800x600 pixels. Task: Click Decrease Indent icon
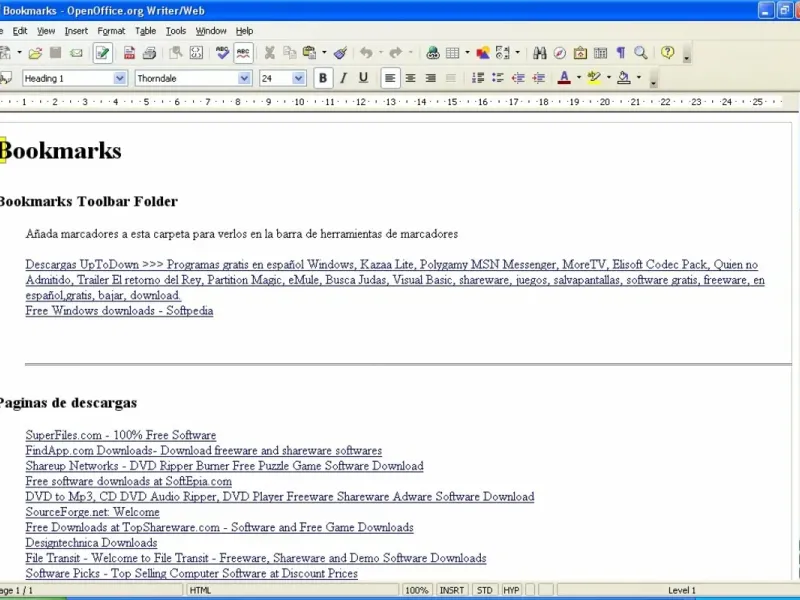tap(518, 78)
